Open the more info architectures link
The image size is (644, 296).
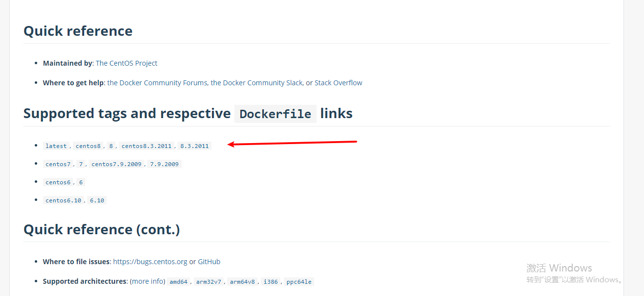coord(147,281)
